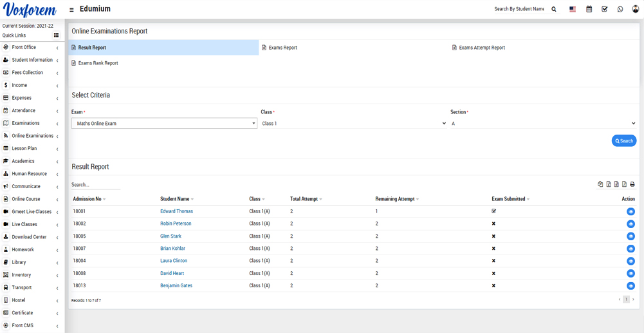This screenshot has width=644, height=333.
Task: Open Exams Rank Report tab
Action: [98, 63]
